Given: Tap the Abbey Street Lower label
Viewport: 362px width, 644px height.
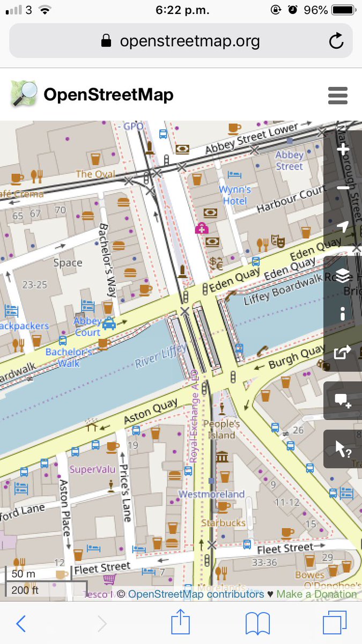Looking at the screenshot, I should (251, 139).
